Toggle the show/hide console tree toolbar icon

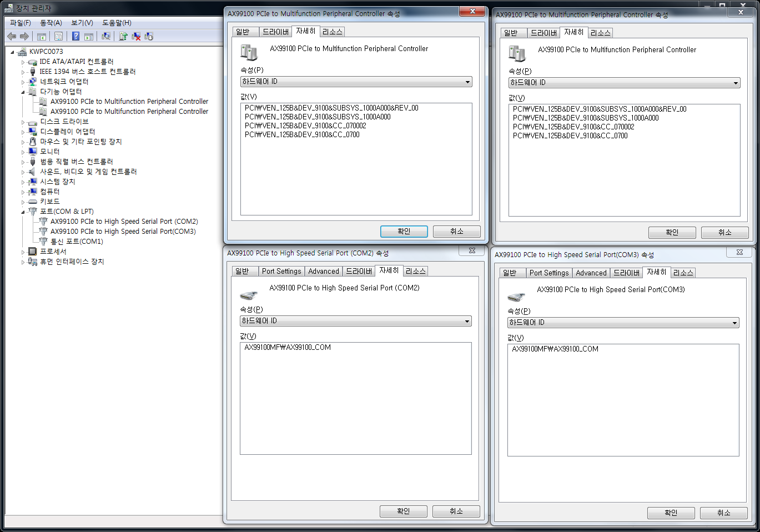[x=41, y=36]
